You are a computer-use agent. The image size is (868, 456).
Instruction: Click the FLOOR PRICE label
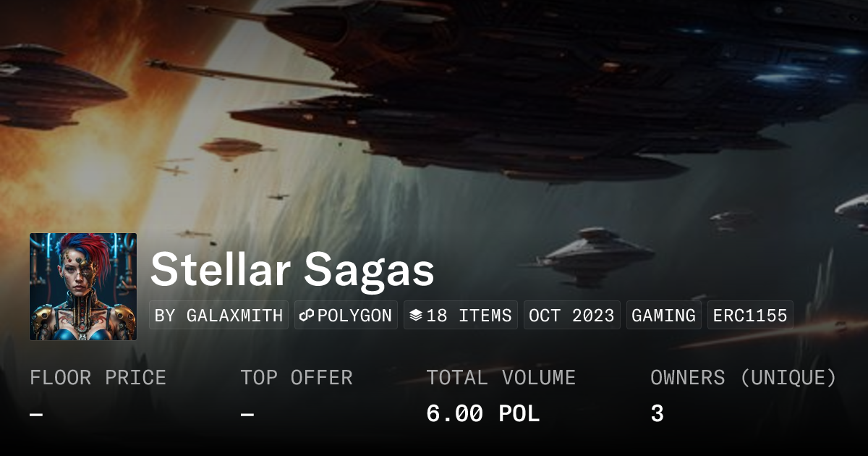(x=98, y=378)
